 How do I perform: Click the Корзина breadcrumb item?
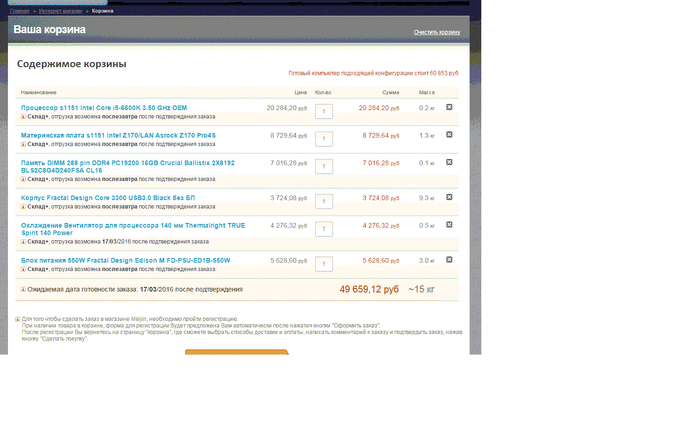(x=102, y=11)
